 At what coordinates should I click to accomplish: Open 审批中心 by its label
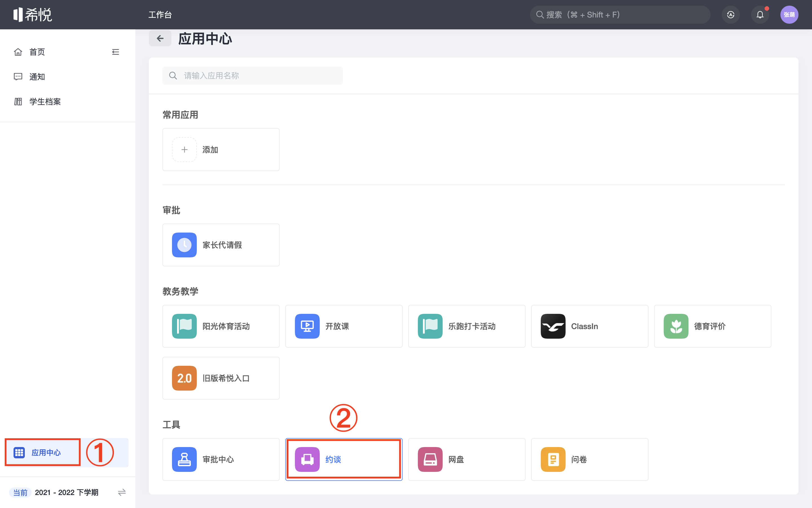[x=218, y=459]
